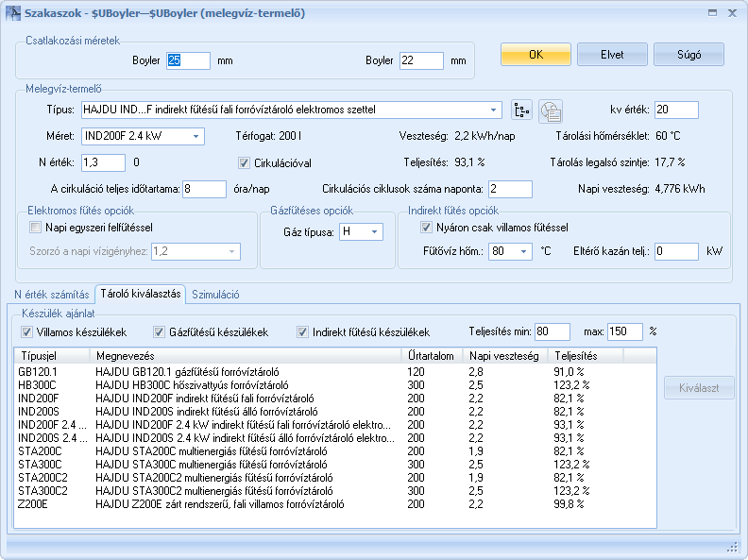The height and width of the screenshot is (560, 748).
Task: Enable Napi egyszeri felfűtéssel checkbox
Action: pyautogui.click(x=35, y=228)
